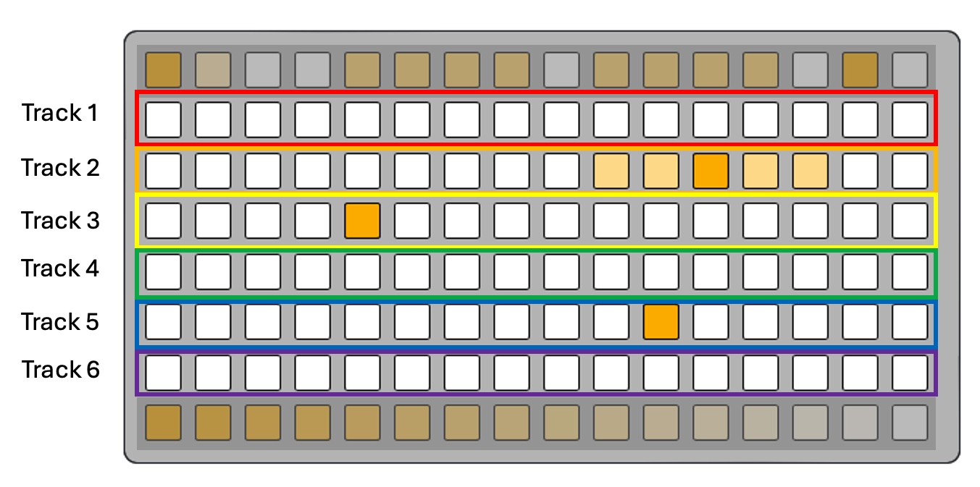Tap the last gray pad in top row
The image size is (980, 487).
[910, 69]
